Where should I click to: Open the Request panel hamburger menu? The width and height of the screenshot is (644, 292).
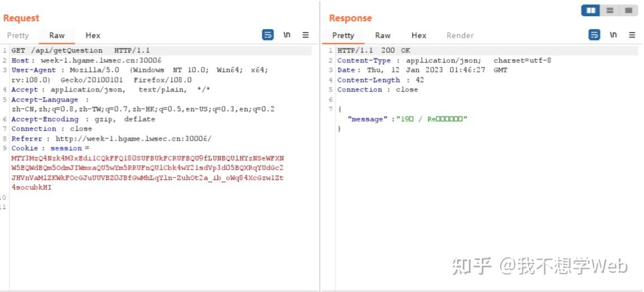305,35
